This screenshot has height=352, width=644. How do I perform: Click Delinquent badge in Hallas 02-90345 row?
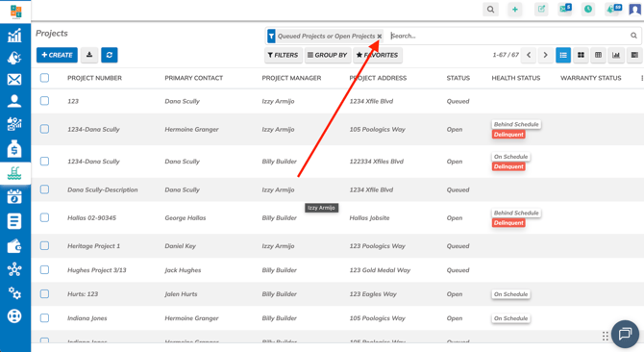508,223
